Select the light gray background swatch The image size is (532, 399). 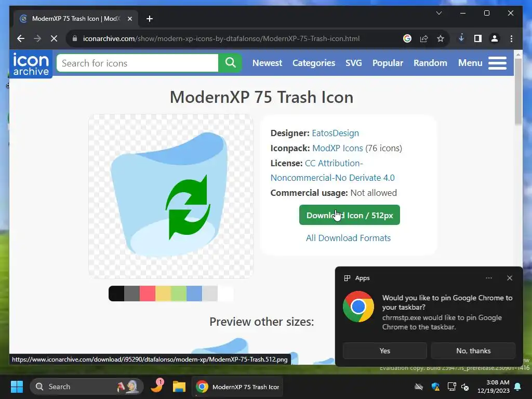pos(210,294)
